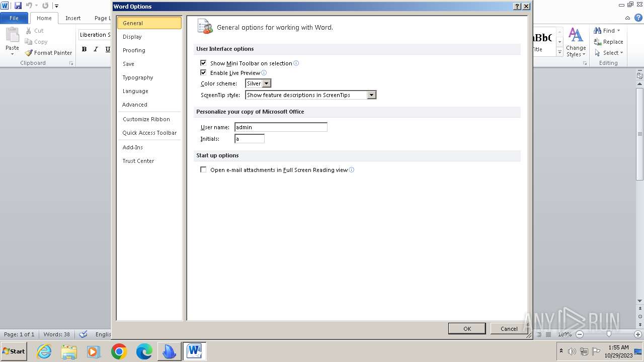This screenshot has width=644, height=362.
Task: Click OK to apply Word Options
Action: coord(467,329)
